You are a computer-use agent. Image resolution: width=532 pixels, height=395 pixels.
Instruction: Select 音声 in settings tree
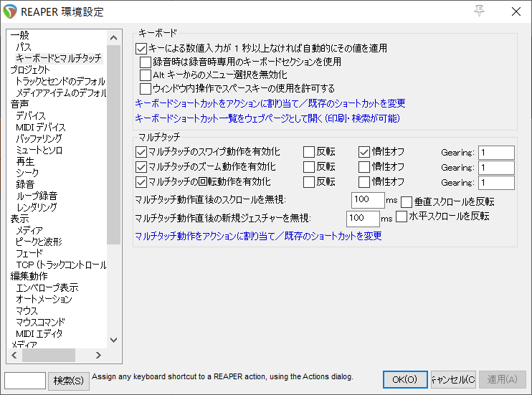point(19,104)
